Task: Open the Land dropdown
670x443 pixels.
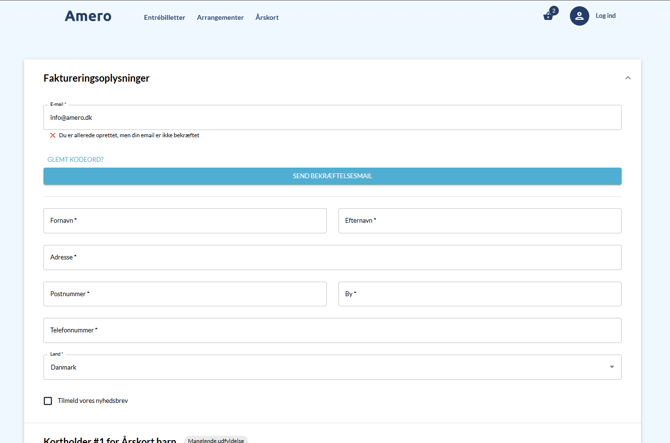Action: pos(332,367)
